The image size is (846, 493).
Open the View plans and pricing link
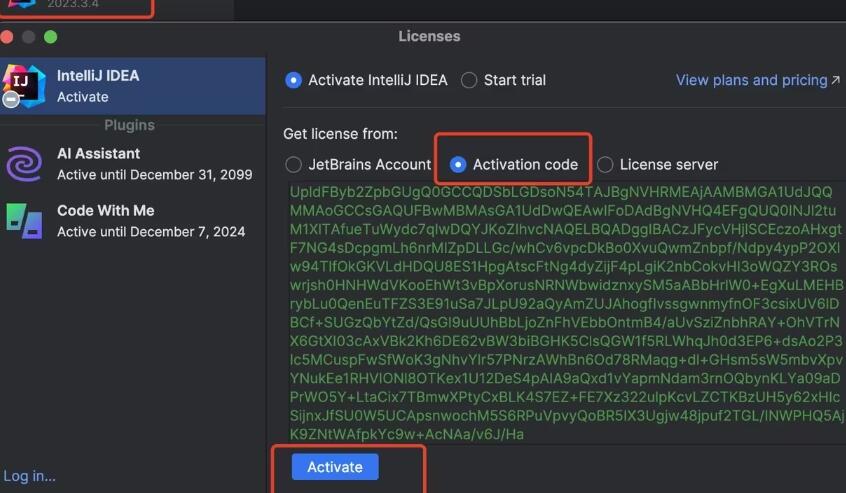click(x=757, y=80)
